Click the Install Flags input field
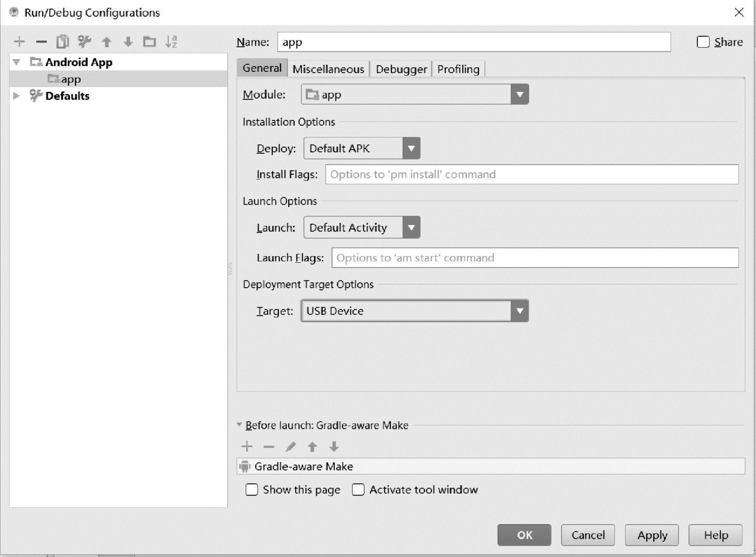Image resolution: width=756 pixels, height=557 pixels. coord(532,174)
